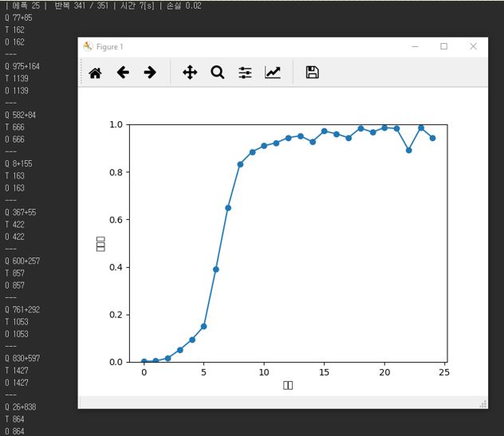The width and height of the screenshot is (504, 436).
Task: Click the Figure 1 title text
Action: point(109,47)
